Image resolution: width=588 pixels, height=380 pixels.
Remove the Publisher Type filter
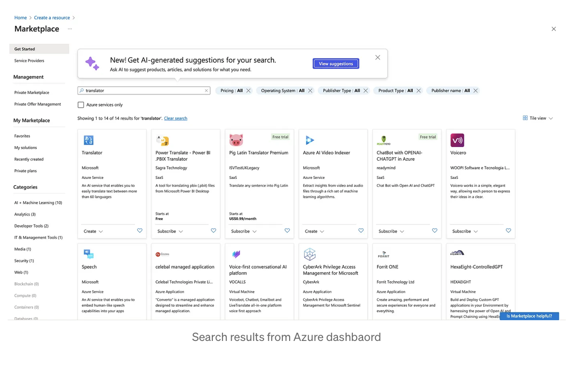365,91
